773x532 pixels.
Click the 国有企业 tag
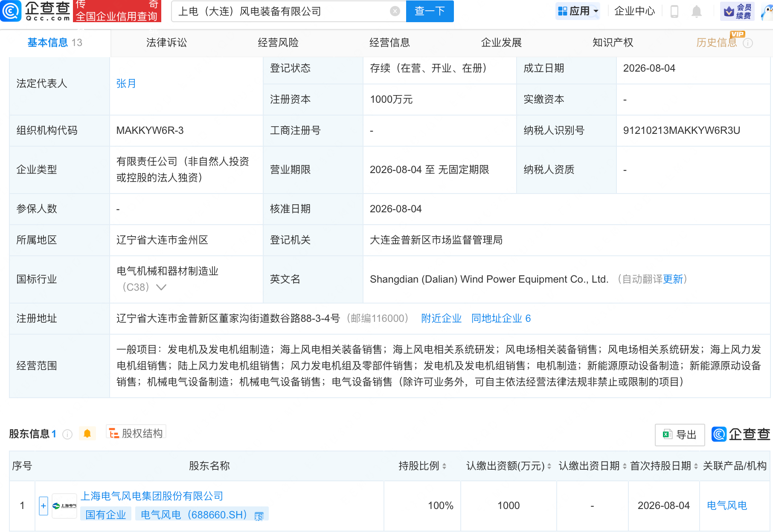click(x=106, y=515)
